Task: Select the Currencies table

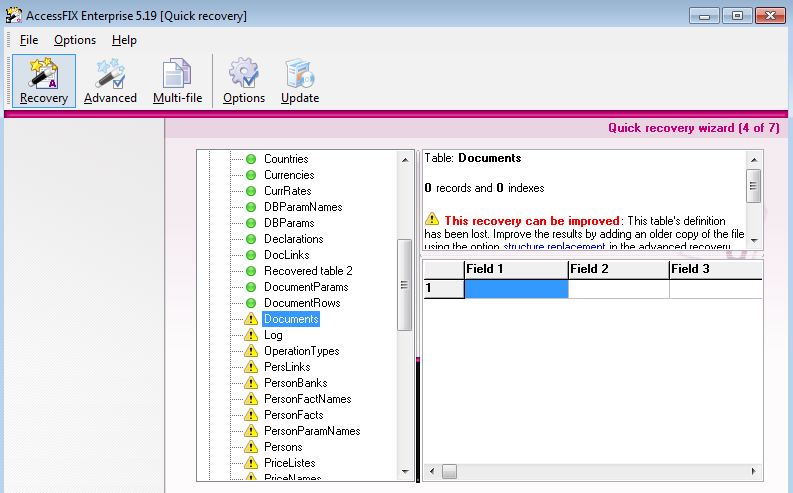Action: [289, 175]
